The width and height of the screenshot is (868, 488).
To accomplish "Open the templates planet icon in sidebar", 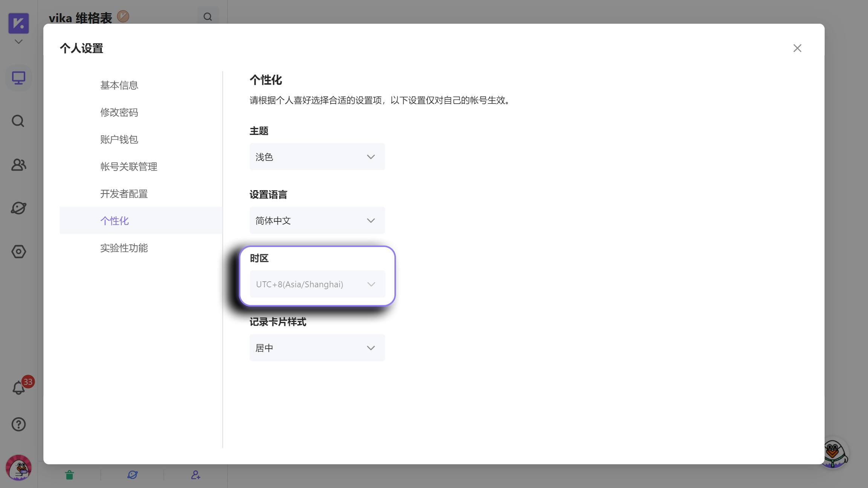I will coord(18,208).
